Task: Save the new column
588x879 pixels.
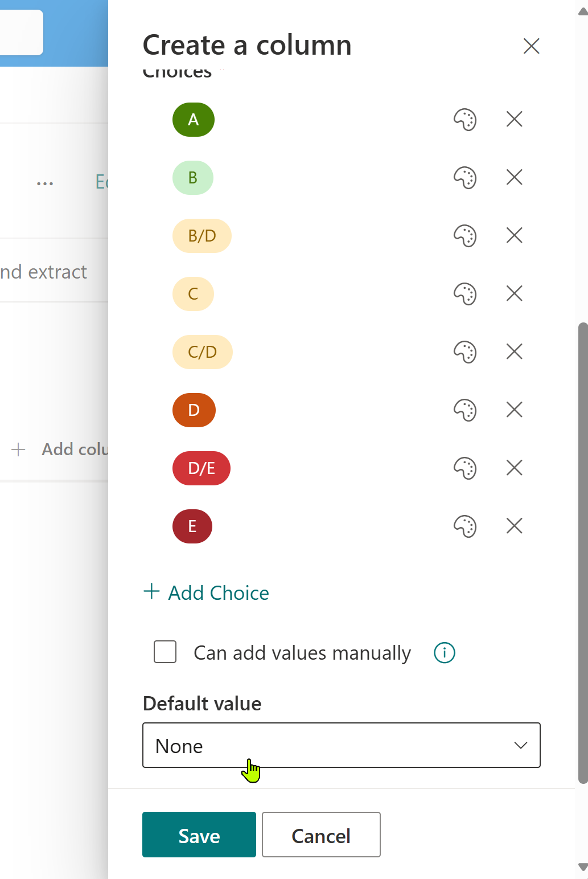Action: pos(199,835)
